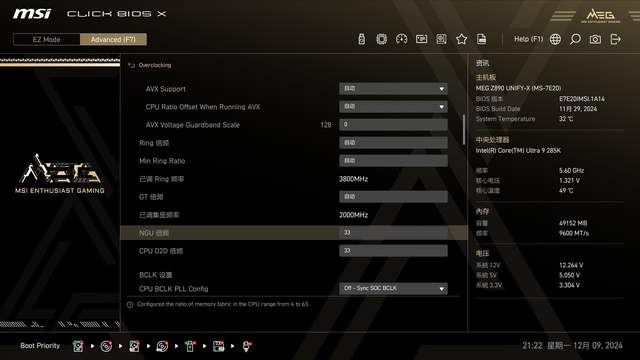Open Favorites star icon
Viewport: 640px width, 360px height.
[462, 39]
